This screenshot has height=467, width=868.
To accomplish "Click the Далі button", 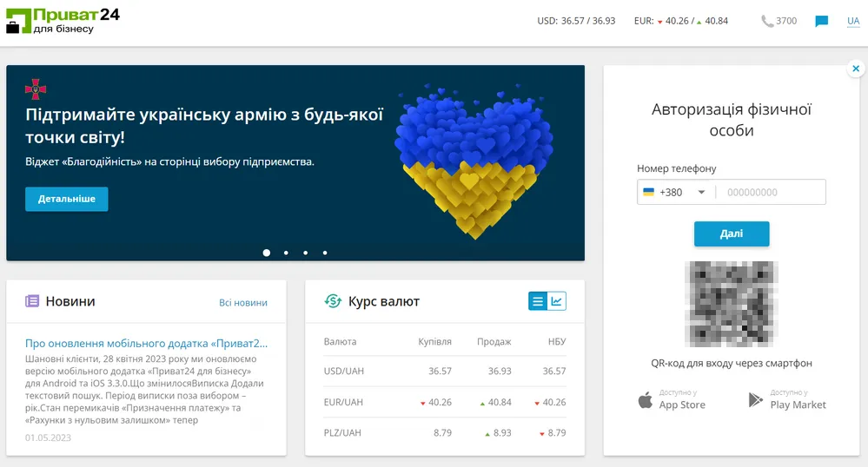I will click(x=732, y=233).
